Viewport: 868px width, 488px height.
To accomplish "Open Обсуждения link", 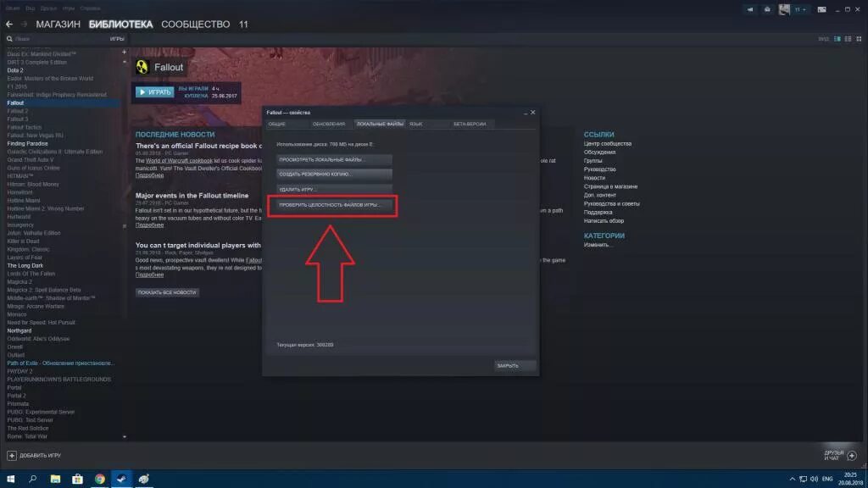I will tap(599, 152).
